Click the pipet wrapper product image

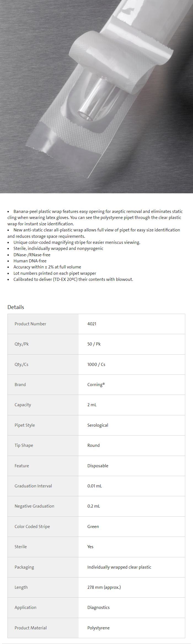click(96, 97)
